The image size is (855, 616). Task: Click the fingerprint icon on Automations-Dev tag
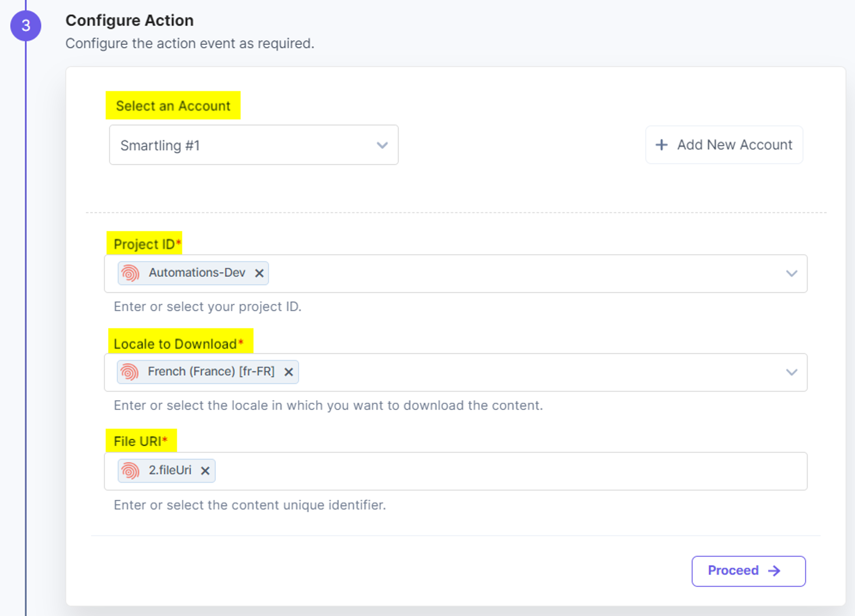tap(130, 273)
